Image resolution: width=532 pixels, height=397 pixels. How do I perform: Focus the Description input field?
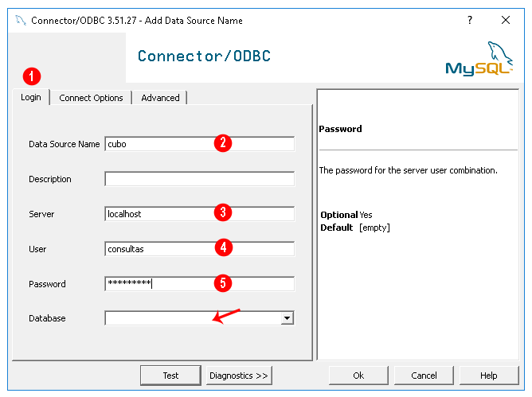coord(199,179)
